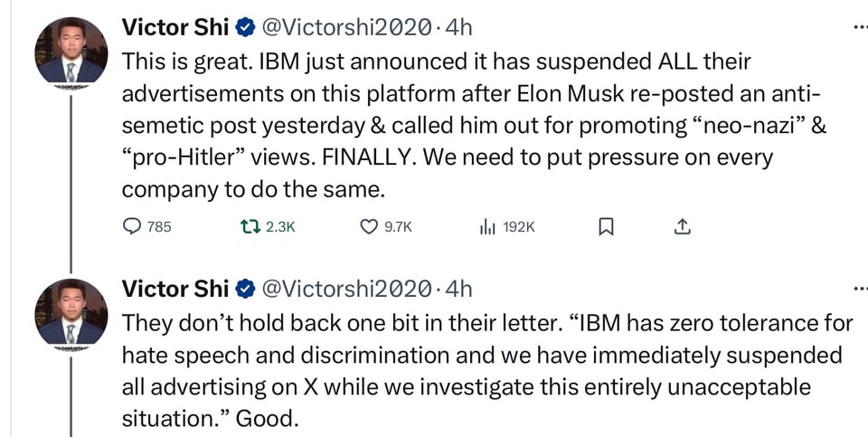Screen dimensions: 868x437
Task: Click @Victorshi2020 handle in second tweet
Action: tap(345, 290)
